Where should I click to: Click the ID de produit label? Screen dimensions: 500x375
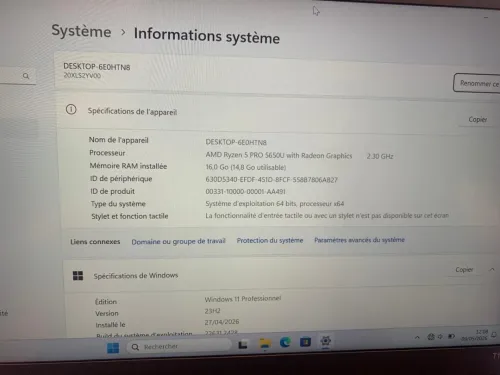(x=113, y=191)
